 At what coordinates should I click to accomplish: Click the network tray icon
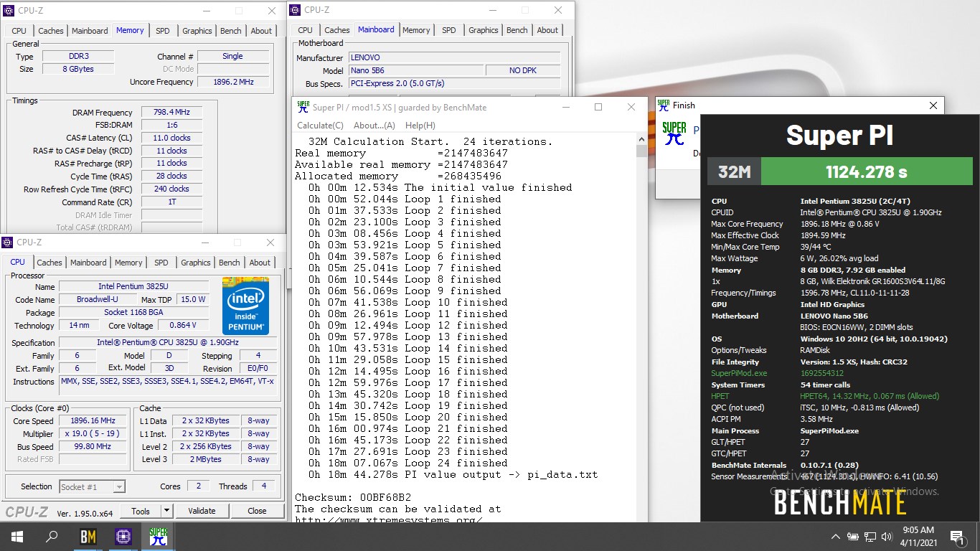[870, 537]
